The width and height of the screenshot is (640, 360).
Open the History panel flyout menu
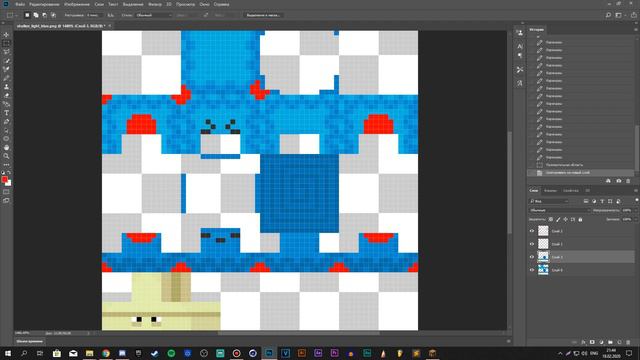636,30
